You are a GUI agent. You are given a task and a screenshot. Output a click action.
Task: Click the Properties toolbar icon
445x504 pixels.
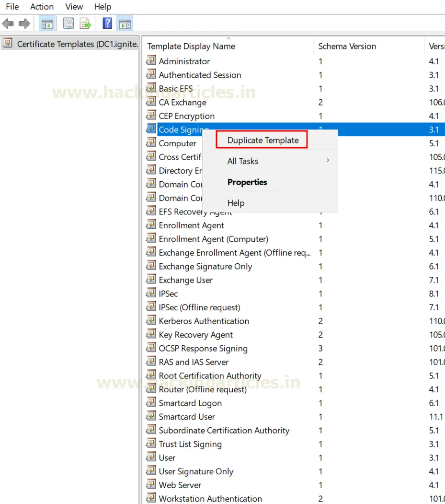click(68, 23)
